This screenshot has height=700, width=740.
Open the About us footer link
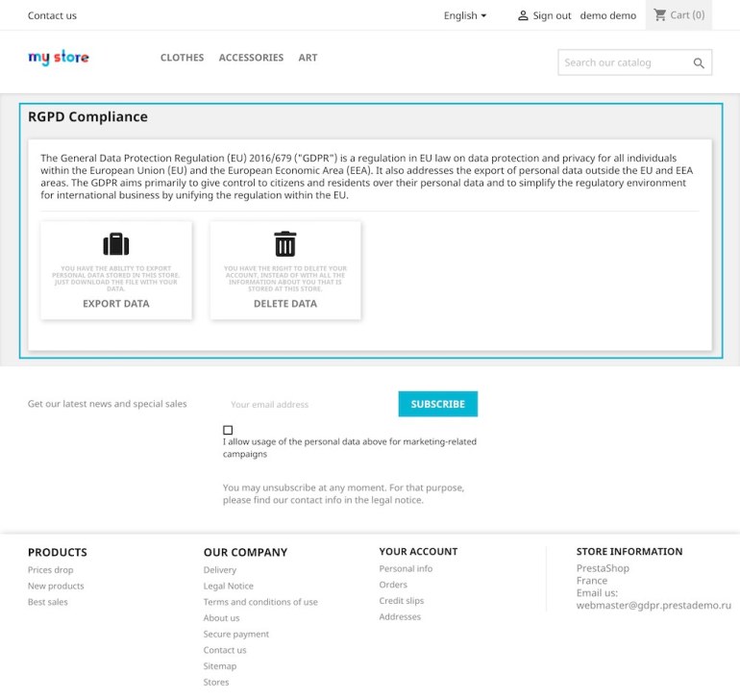tap(221, 618)
